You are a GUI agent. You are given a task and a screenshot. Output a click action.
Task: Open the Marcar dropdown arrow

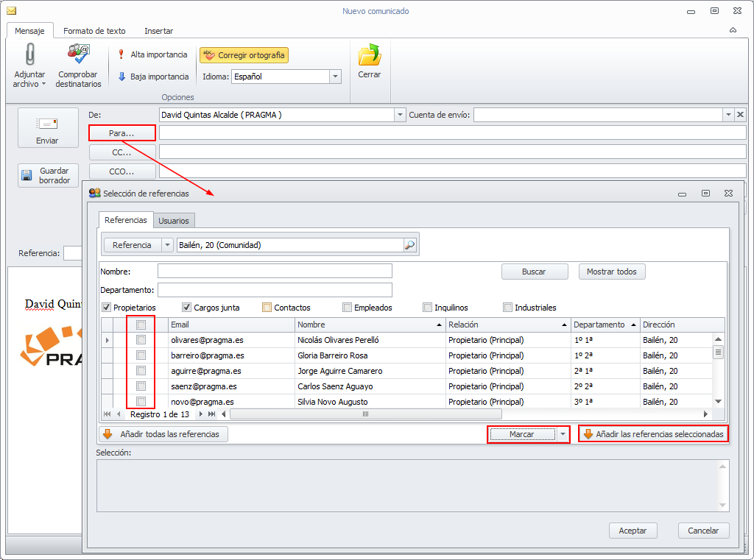563,434
